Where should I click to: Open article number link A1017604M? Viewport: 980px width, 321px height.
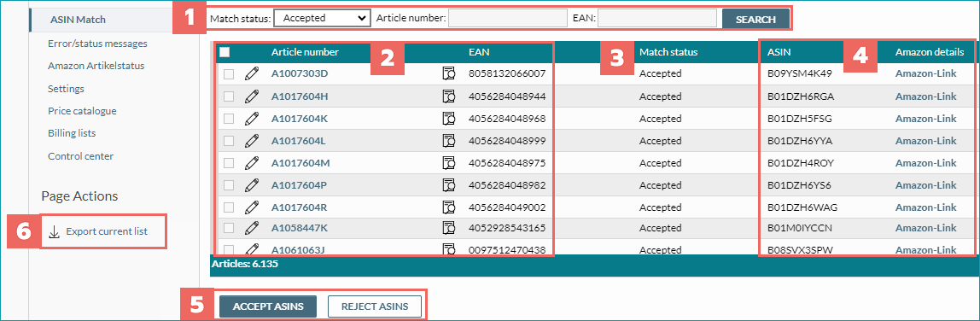coord(300,163)
